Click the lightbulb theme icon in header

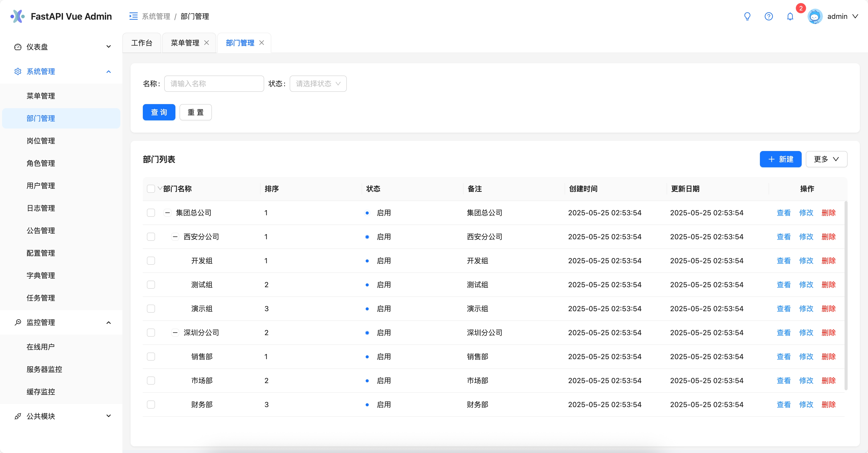click(747, 16)
